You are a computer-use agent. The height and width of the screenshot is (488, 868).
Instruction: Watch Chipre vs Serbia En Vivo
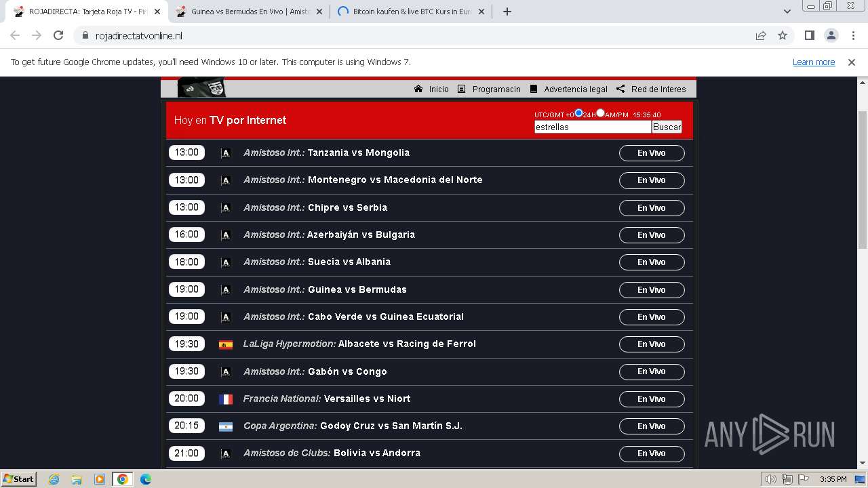click(652, 208)
